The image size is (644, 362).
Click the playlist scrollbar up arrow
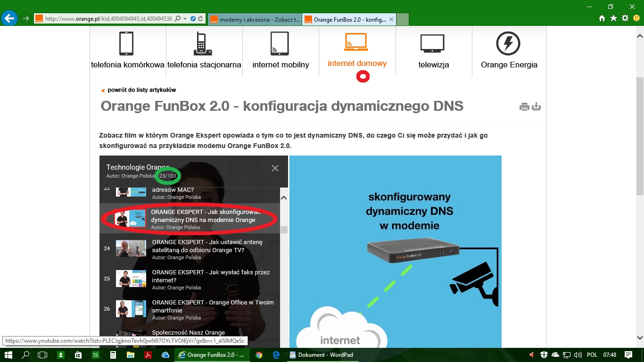tap(284, 198)
